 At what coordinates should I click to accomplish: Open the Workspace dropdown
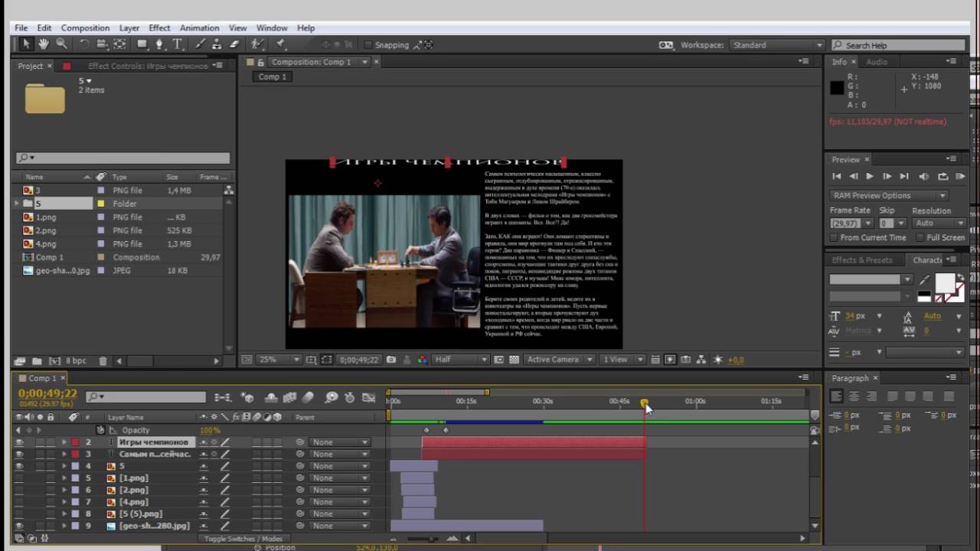coord(777,45)
